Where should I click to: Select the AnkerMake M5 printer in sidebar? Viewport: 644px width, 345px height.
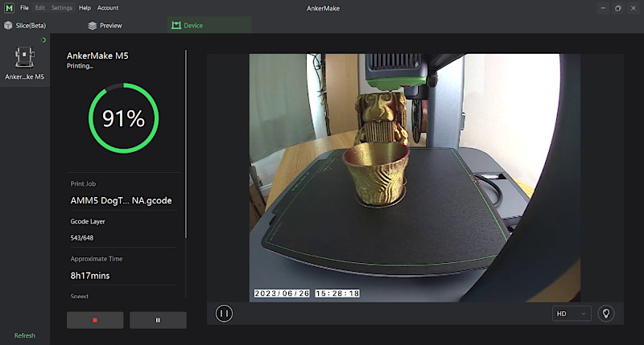click(25, 62)
